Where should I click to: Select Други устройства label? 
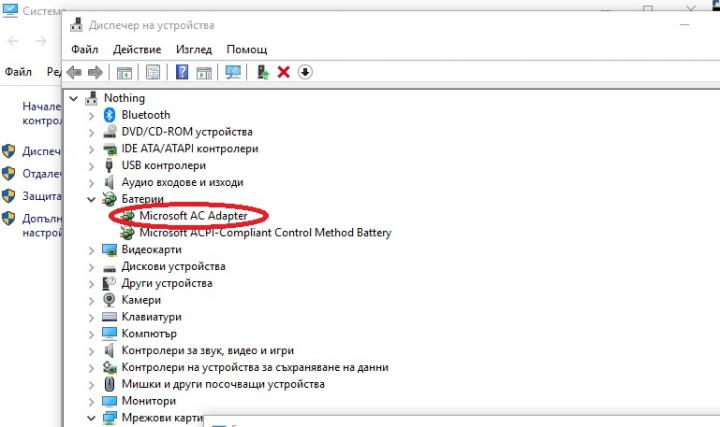tap(167, 283)
